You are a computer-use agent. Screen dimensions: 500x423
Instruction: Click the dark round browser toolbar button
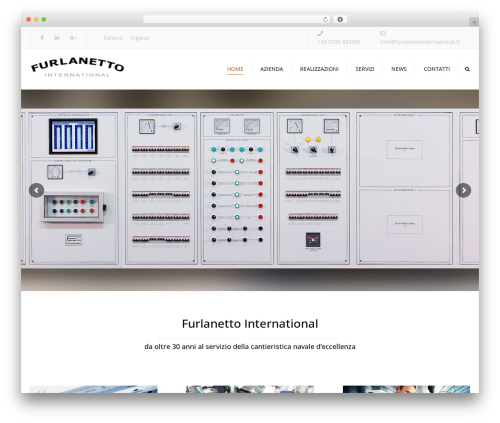(340, 19)
